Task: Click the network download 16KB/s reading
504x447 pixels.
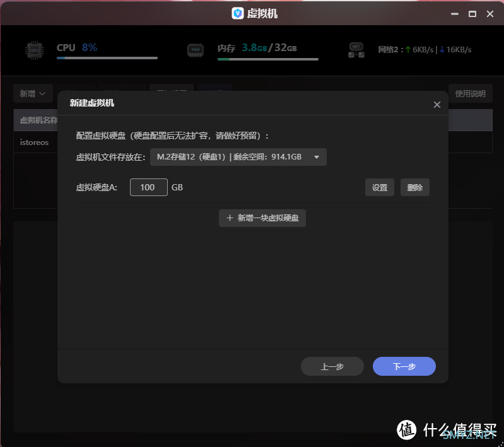Action: (455, 49)
